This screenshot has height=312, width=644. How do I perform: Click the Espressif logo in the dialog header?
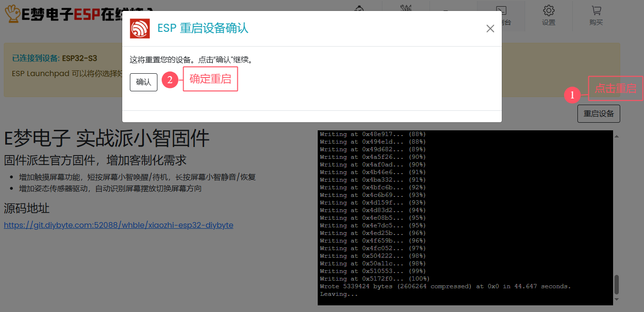(x=139, y=28)
